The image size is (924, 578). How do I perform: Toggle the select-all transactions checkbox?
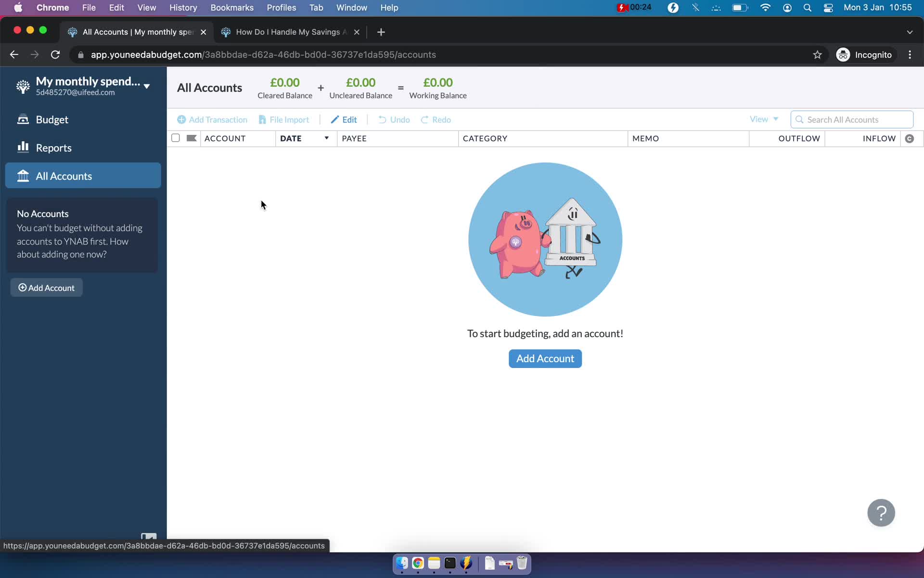[x=176, y=138]
